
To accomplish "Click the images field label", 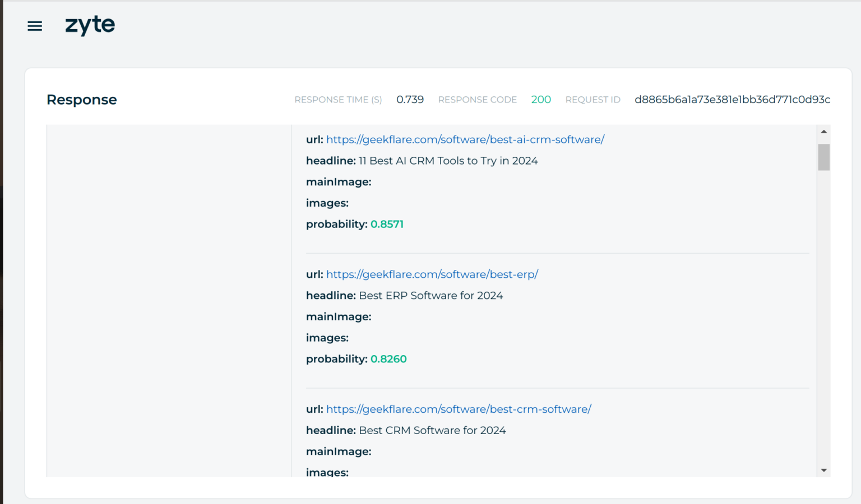I will click(327, 203).
